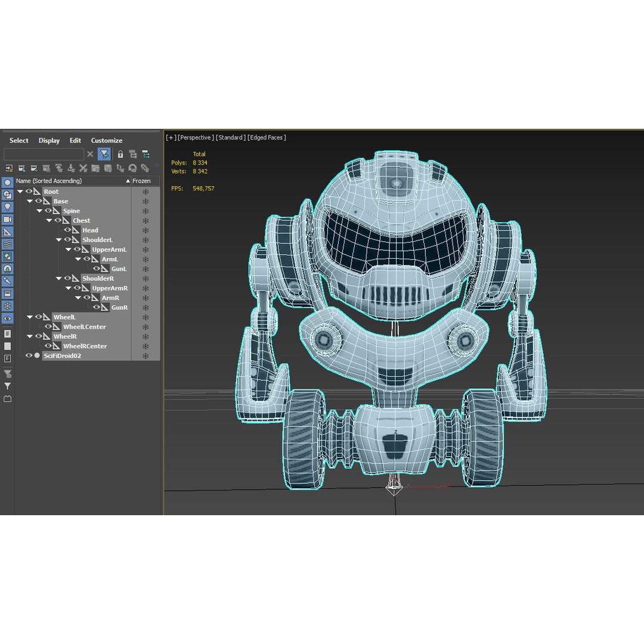The width and height of the screenshot is (644, 644).
Task: Collapse the Base hierarchy node
Action: coord(30,202)
